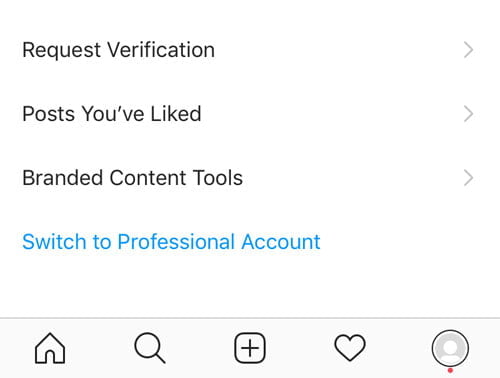The width and height of the screenshot is (500, 378).
Task: Click the word Posts
Action: click(x=48, y=114)
